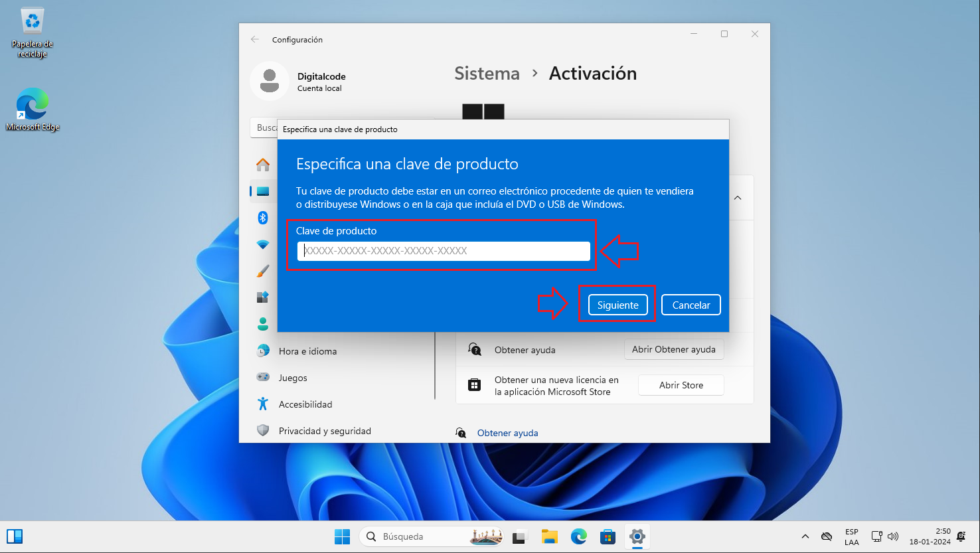This screenshot has height=553, width=980.
Task: Click the Microsoft Store icon in license row
Action: coord(474,385)
